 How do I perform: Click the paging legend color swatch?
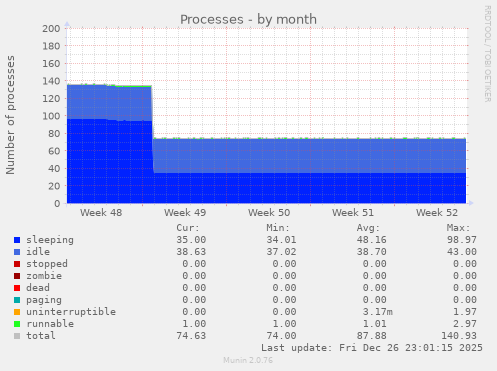[x=17, y=300]
